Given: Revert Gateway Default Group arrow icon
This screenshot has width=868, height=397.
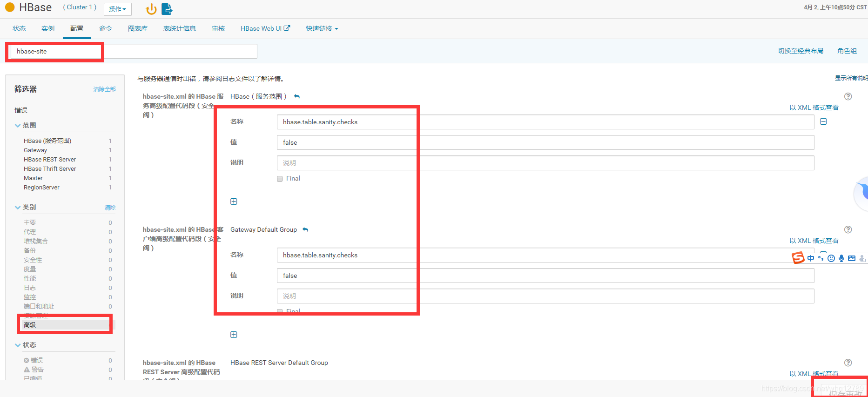Looking at the screenshot, I should [305, 230].
